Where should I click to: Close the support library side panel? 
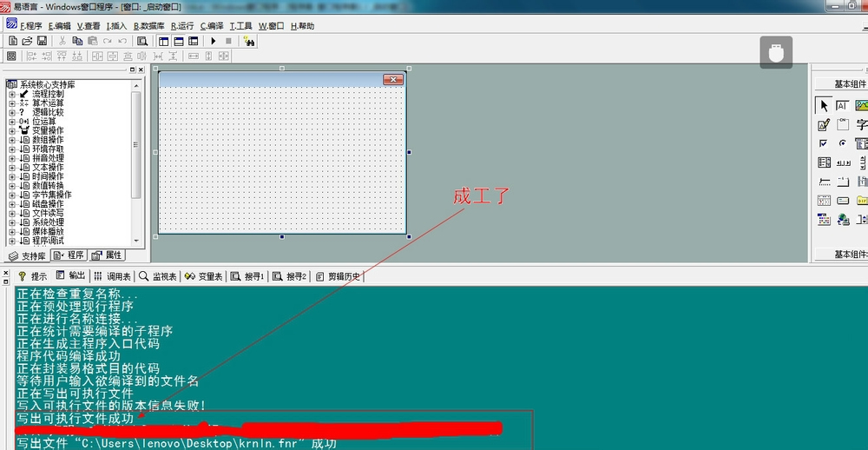[141, 69]
